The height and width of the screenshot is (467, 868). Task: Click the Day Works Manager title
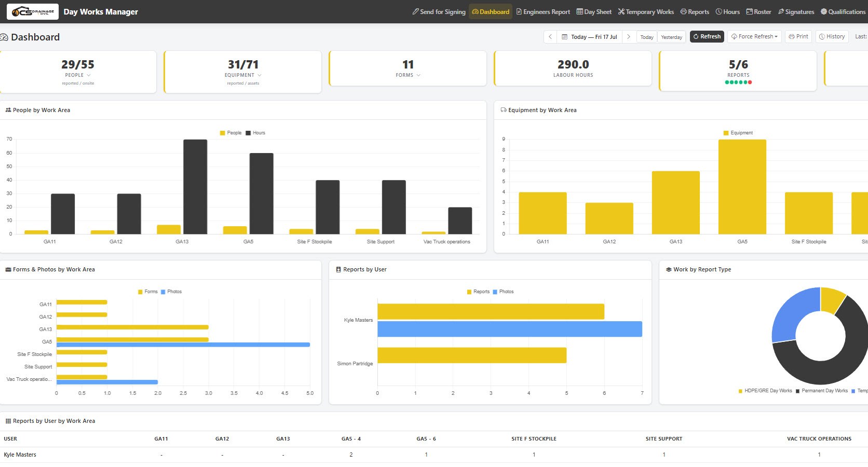pyautogui.click(x=101, y=11)
